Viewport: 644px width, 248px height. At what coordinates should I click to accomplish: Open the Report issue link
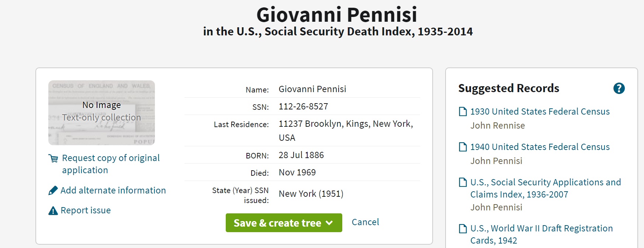pos(86,210)
